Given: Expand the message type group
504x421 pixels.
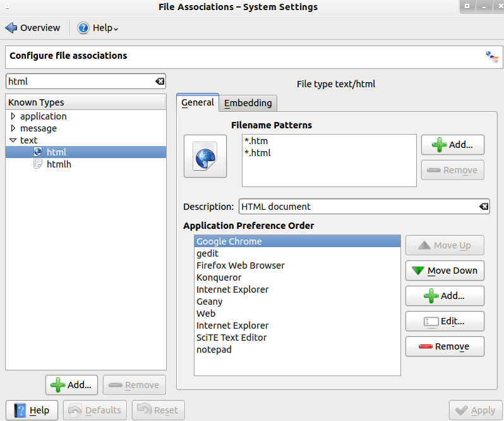Looking at the screenshot, I should click(x=13, y=128).
